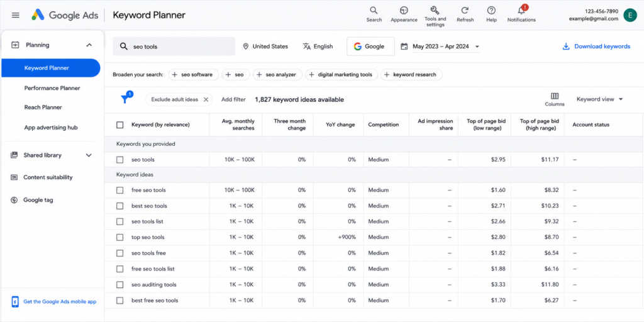Check the box for seo tools list
Viewport: 644px width, 322px height.
tap(120, 221)
